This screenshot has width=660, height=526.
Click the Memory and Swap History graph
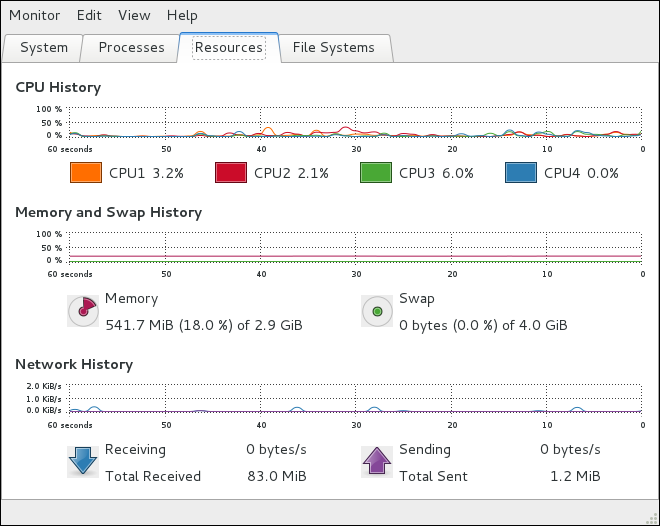pyautogui.click(x=355, y=246)
